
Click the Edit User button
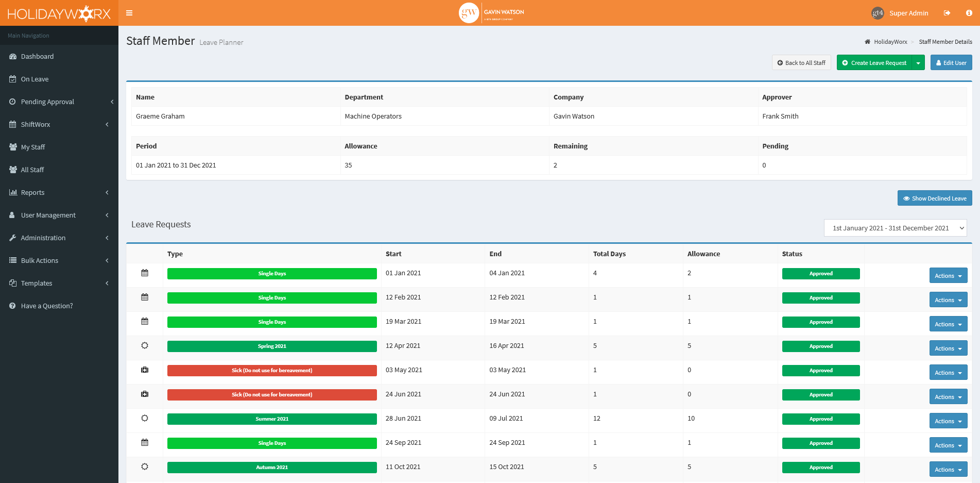tap(951, 63)
